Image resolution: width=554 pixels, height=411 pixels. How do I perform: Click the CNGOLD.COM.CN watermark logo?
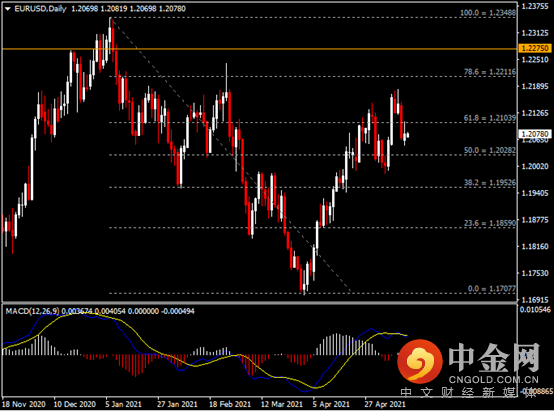468,362
